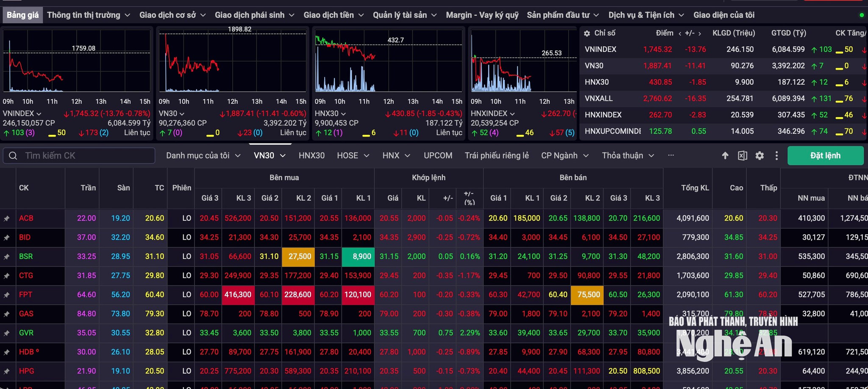Pin the ACB stock row

7,218
